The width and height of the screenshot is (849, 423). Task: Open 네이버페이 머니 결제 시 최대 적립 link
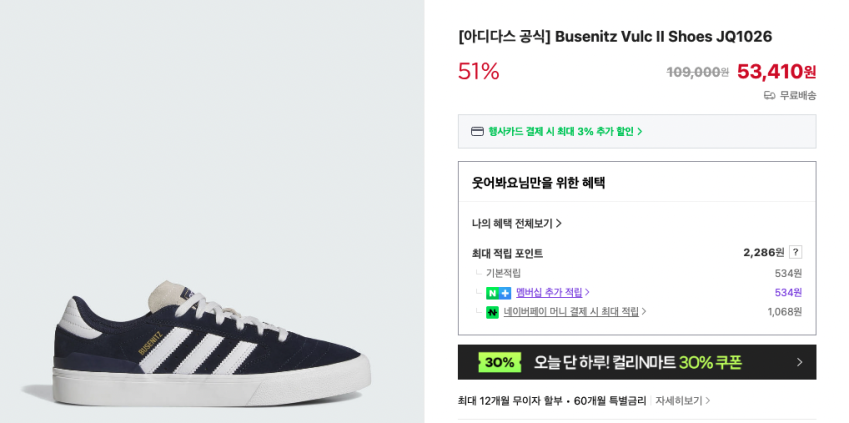coord(574,312)
